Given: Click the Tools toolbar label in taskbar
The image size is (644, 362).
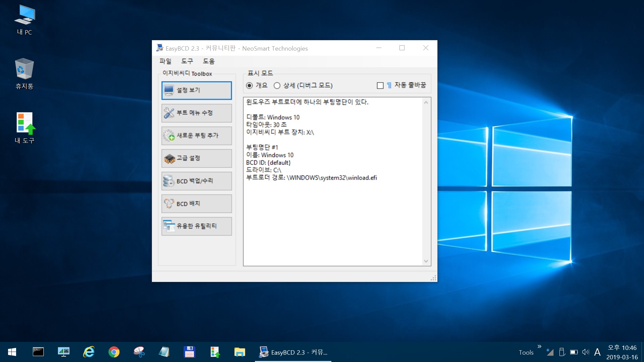Looking at the screenshot, I should [x=526, y=352].
